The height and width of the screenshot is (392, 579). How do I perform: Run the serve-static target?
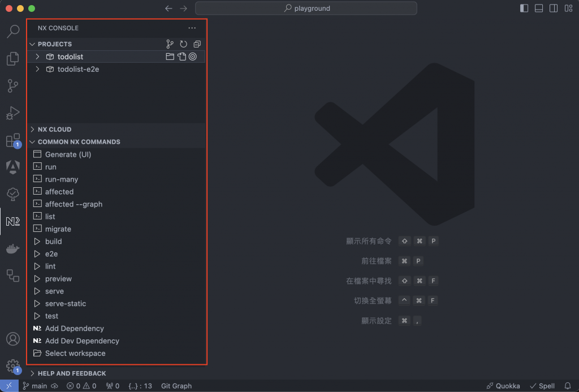click(116, 304)
